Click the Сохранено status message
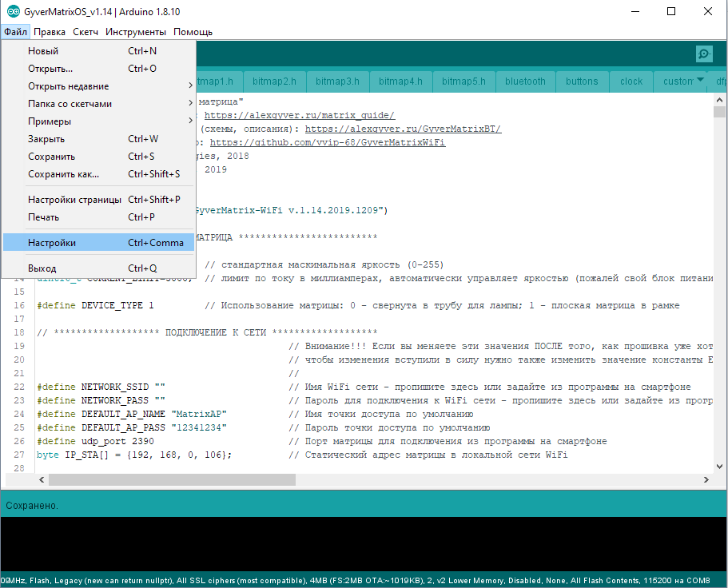This screenshot has width=728, height=588. 32,506
